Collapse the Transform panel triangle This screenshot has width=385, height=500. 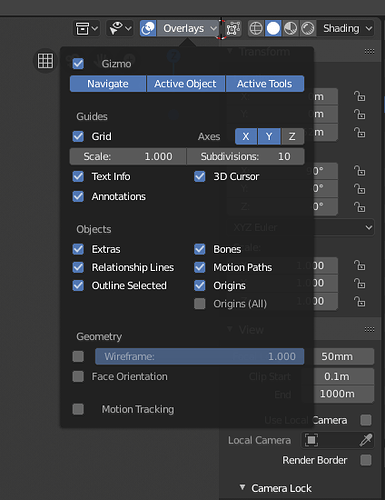(x=230, y=51)
